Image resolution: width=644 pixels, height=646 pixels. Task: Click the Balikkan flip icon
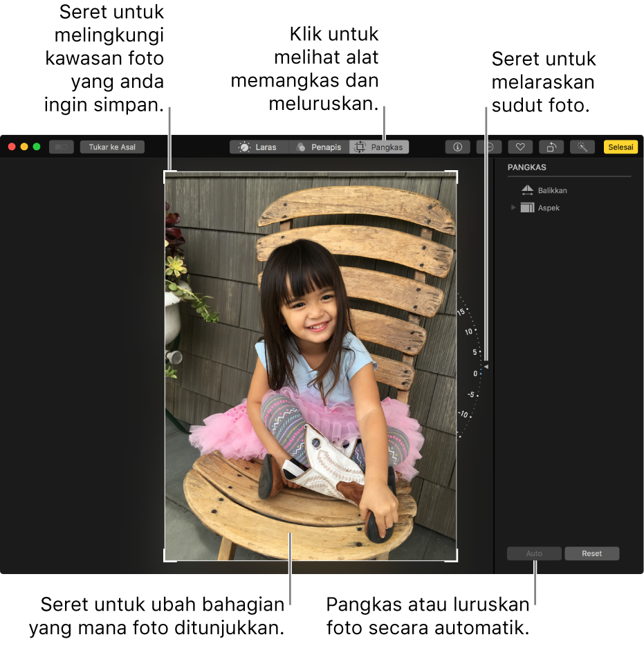(527, 190)
